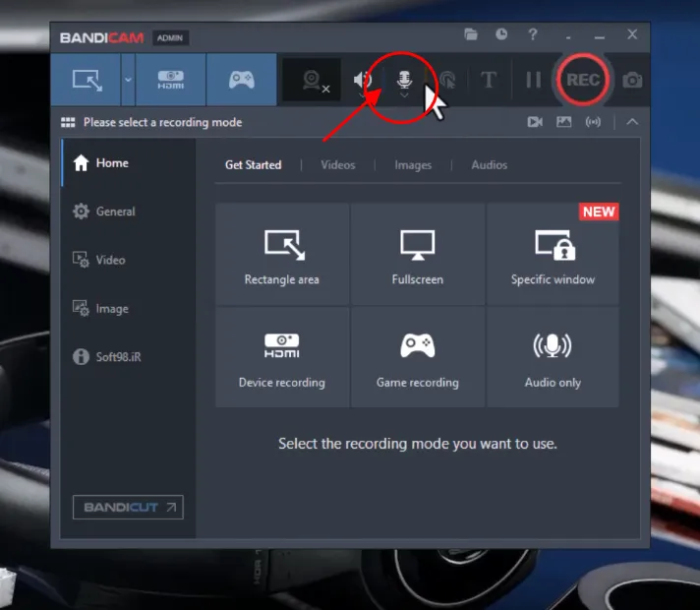The width and height of the screenshot is (700, 610).
Task: Open the Video settings sidebar section
Action: [128, 260]
